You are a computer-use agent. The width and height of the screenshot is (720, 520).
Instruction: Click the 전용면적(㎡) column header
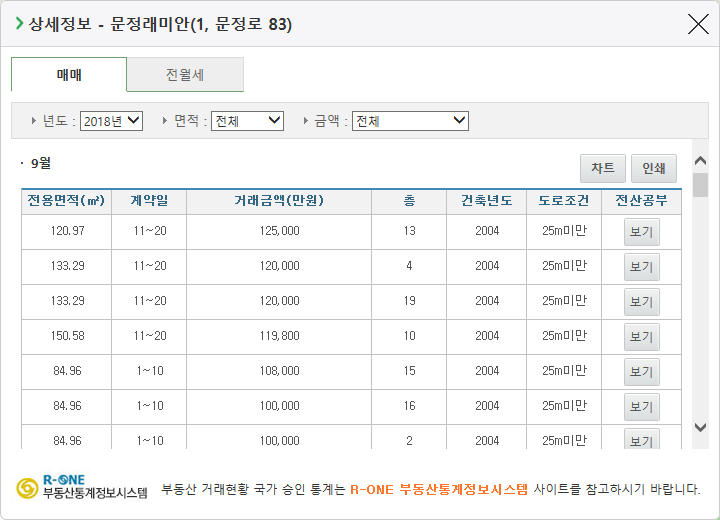click(66, 201)
